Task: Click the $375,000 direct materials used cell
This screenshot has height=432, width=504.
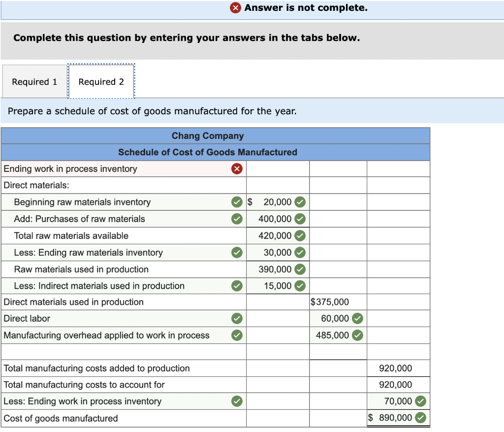Action: [338, 302]
